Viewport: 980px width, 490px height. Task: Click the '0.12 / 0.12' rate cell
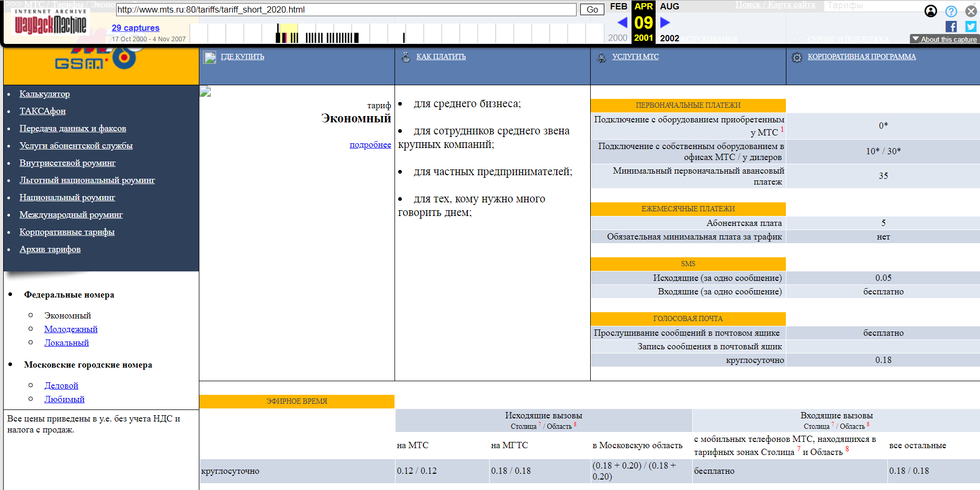click(416, 471)
